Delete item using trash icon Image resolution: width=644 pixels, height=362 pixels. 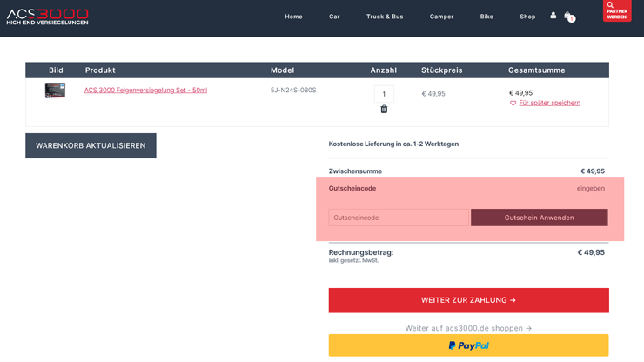pos(384,109)
